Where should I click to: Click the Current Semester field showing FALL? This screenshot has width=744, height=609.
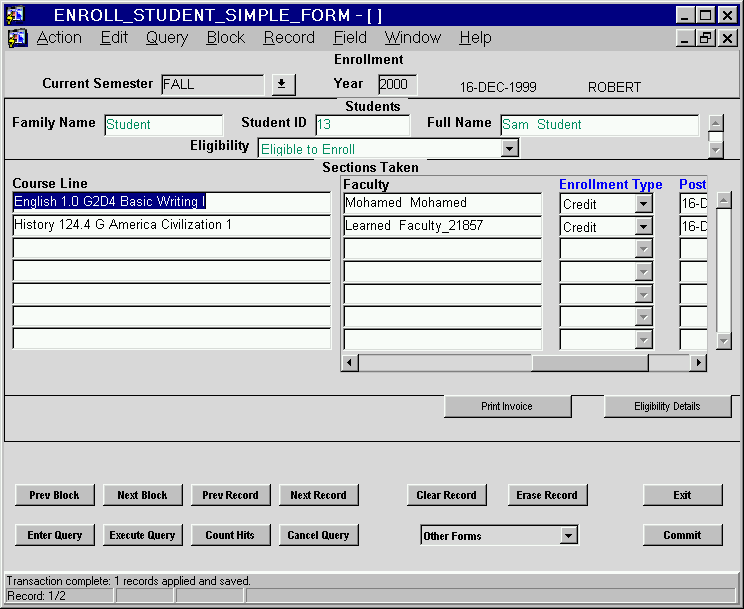(x=213, y=84)
